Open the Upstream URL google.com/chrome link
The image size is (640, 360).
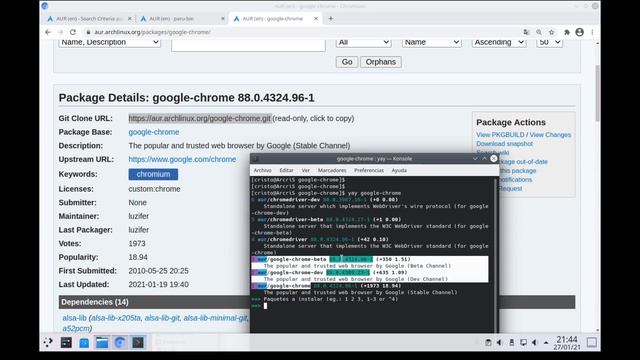182,159
